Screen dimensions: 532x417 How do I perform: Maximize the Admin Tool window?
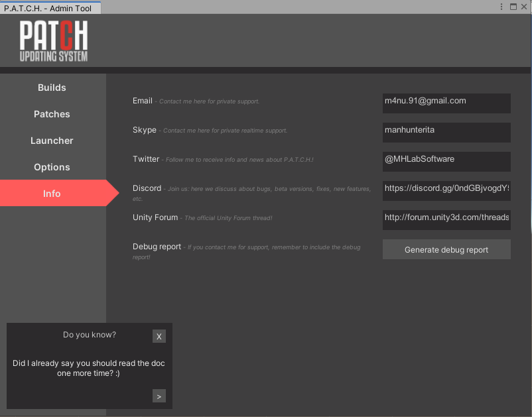click(513, 7)
